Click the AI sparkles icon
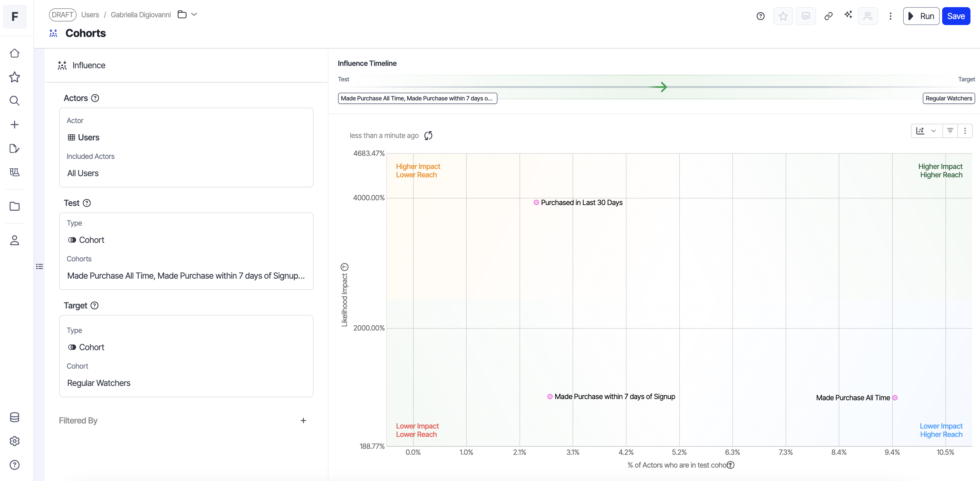Screen dimensions: 980x481 pos(848,15)
